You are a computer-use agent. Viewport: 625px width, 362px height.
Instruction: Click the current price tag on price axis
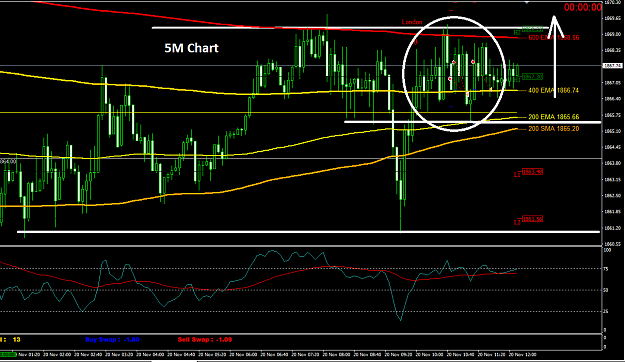pyautogui.click(x=613, y=66)
